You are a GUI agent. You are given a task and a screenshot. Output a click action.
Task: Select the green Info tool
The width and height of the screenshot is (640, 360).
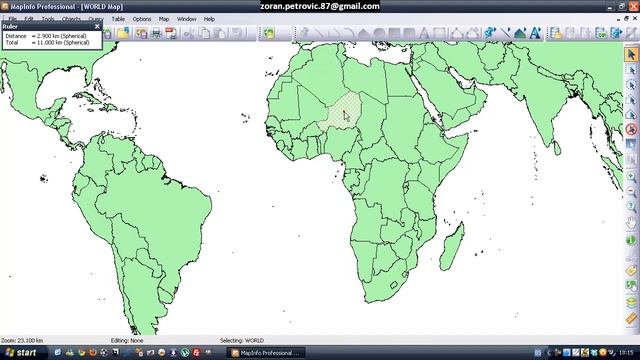tap(631, 240)
